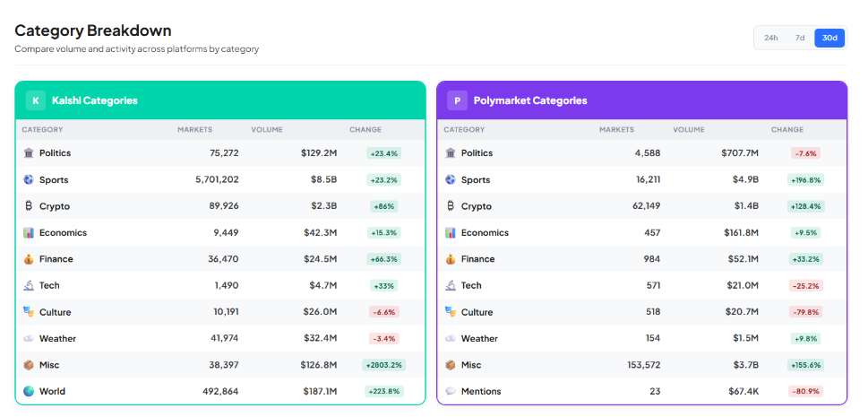Click Kalshi Weather change badge -3.4%

(x=384, y=338)
